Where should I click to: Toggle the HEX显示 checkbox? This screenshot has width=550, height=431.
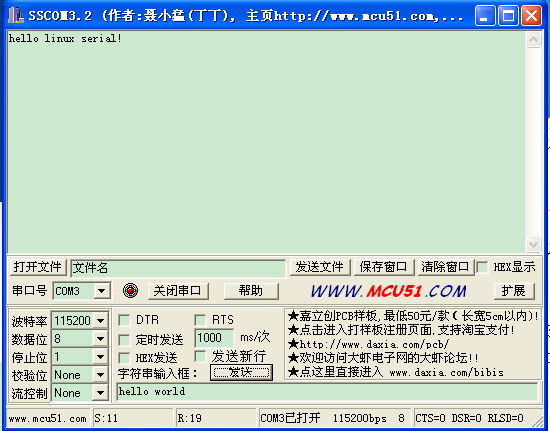click(x=483, y=268)
